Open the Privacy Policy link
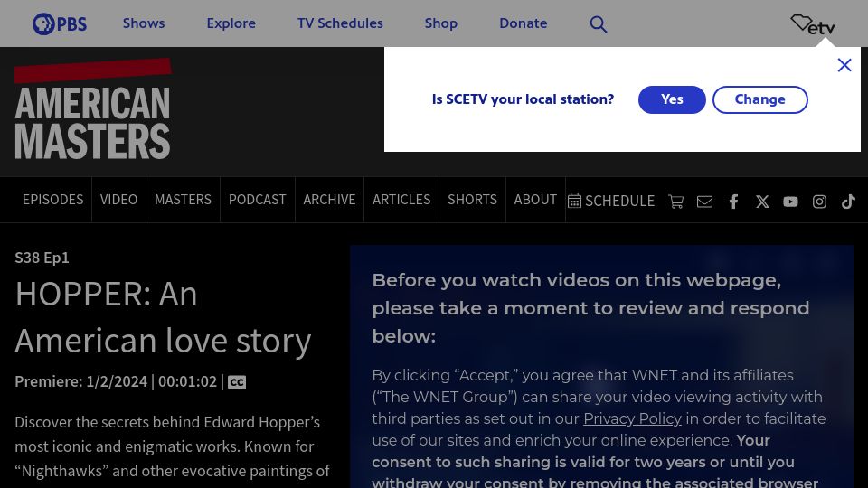The height and width of the screenshot is (488, 868). [x=632, y=418]
